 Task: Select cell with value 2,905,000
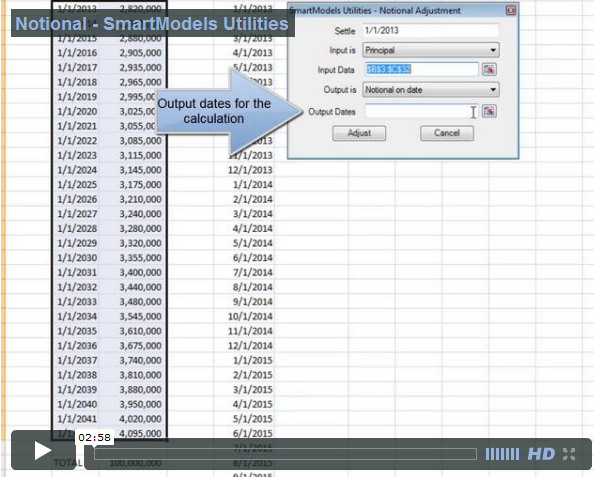pos(134,53)
